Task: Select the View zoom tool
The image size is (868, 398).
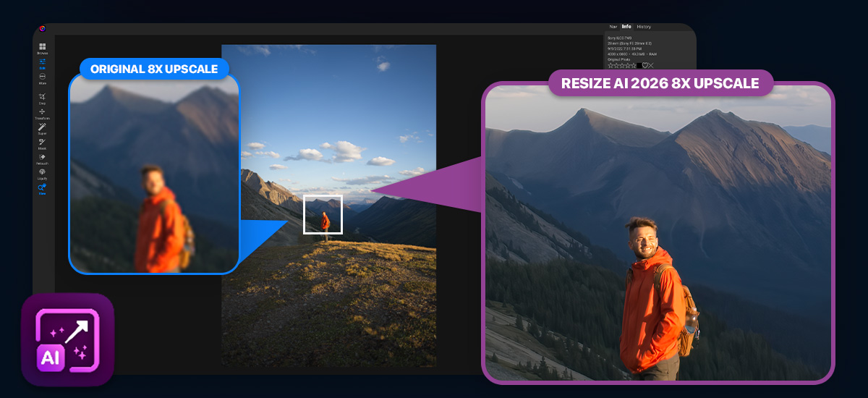Action: 42,189
